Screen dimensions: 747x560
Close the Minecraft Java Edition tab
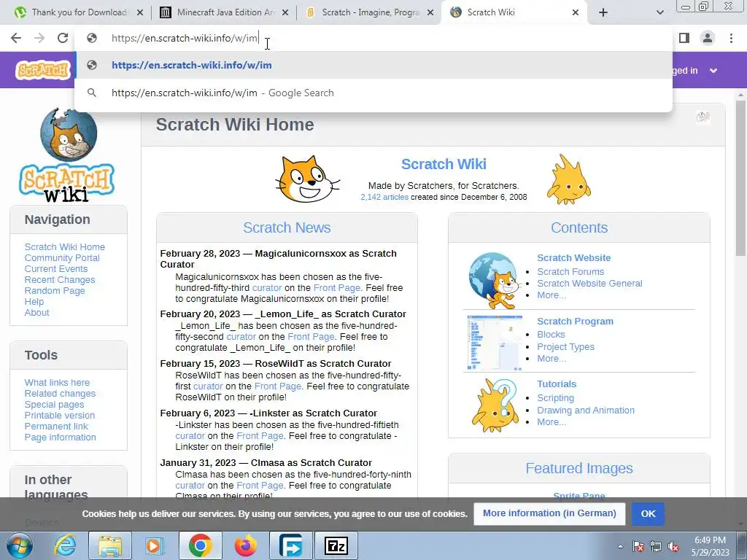(285, 13)
